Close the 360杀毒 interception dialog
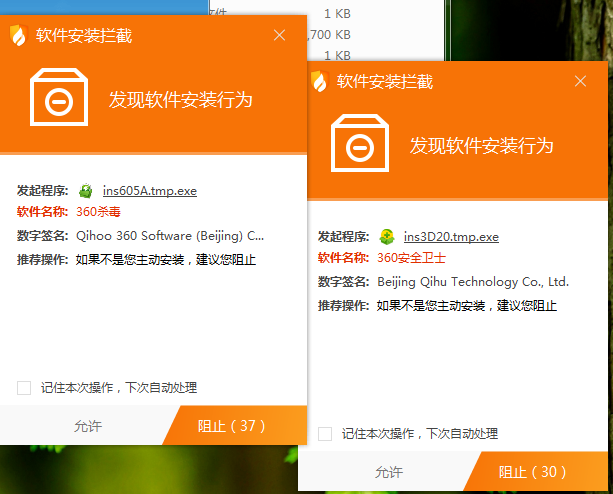 (x=279, y=35)
